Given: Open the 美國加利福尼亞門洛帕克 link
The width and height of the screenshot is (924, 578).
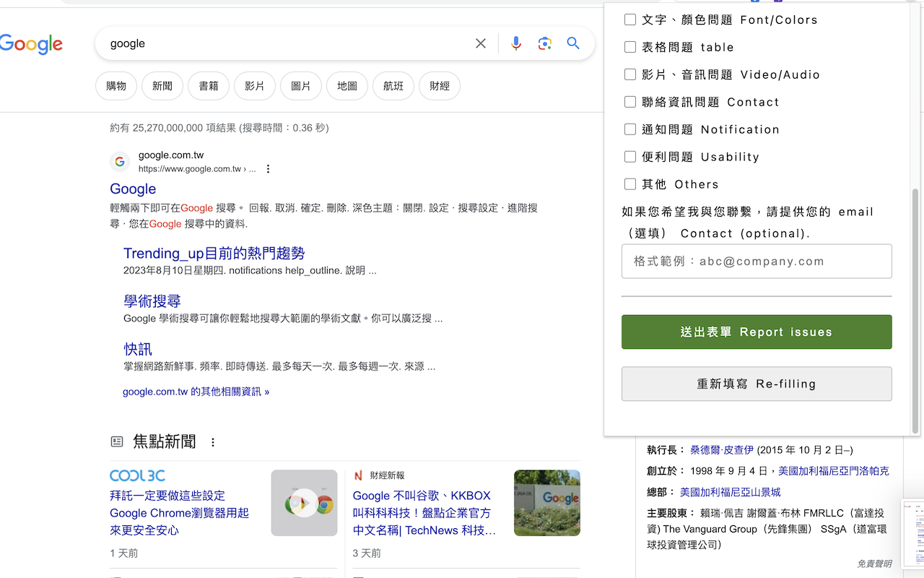Looking at the screenshot, I should point(834,471).
